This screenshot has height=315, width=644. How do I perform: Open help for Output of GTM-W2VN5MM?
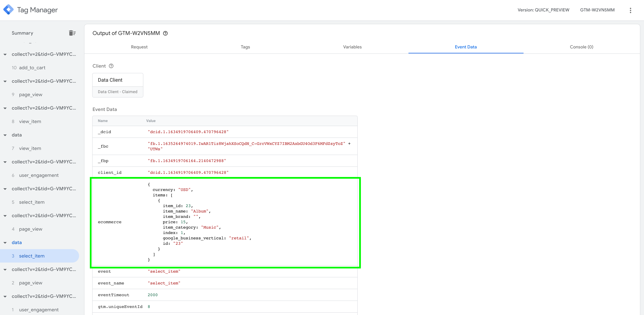pos(166,33)
